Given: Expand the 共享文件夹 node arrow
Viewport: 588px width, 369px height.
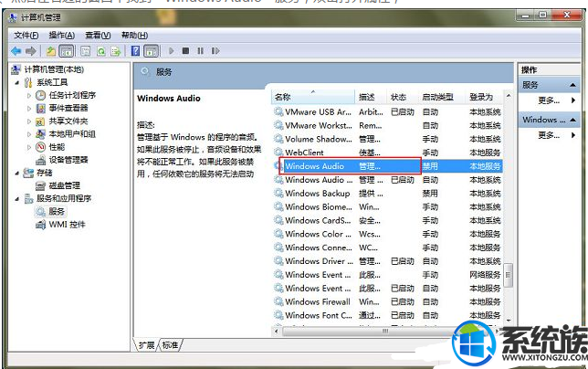Looking at the screenshot, I should click(x=29, y=121).
